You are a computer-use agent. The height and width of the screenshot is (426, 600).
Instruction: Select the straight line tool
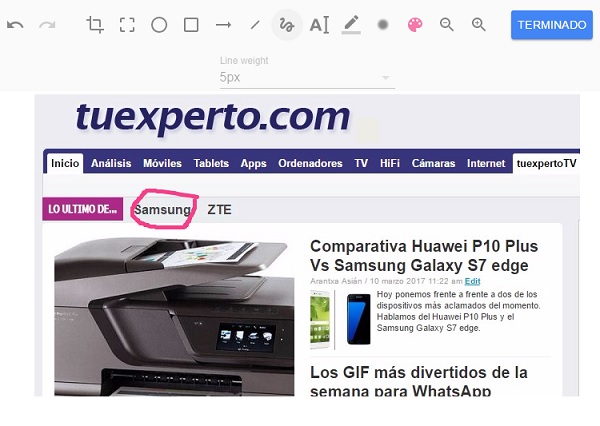coord(255,25)
